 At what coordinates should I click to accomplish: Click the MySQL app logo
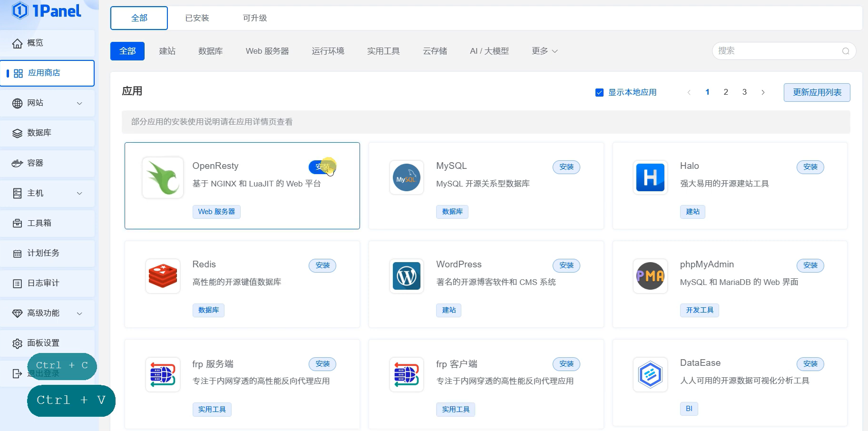(407, 177)
